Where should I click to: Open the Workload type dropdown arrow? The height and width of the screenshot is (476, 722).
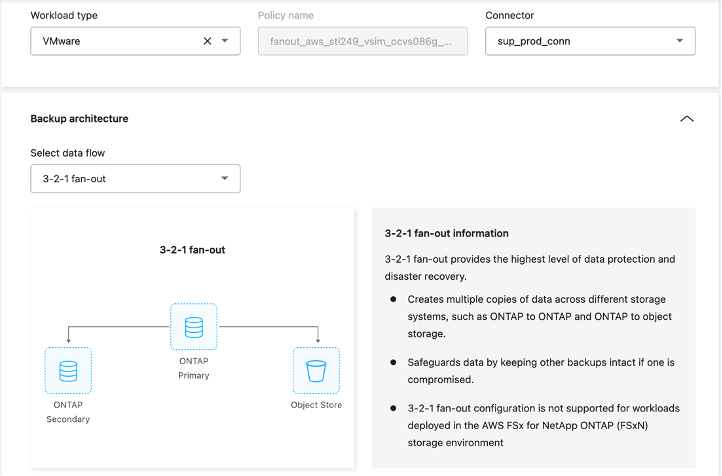click(225, 41)
